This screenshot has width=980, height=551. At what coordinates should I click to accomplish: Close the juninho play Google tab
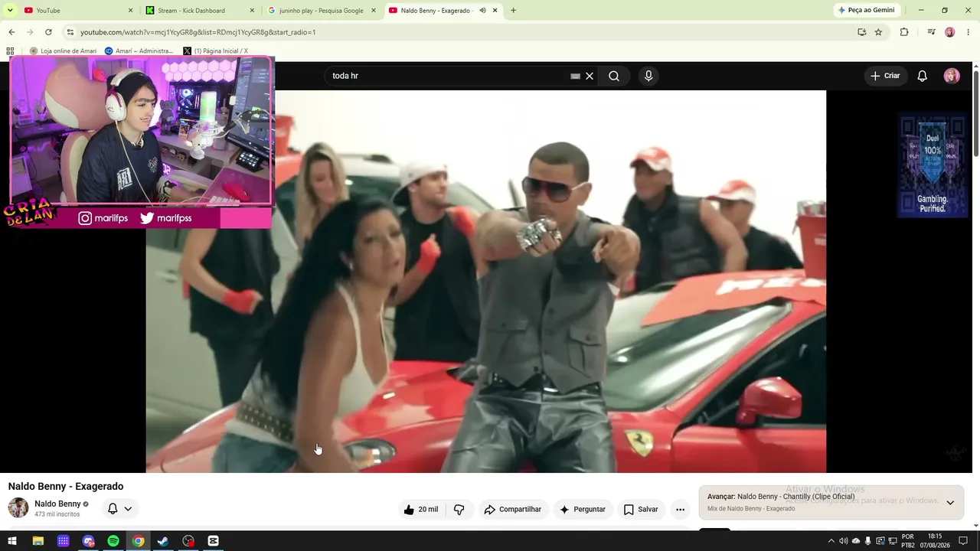(x=374, y=11)
